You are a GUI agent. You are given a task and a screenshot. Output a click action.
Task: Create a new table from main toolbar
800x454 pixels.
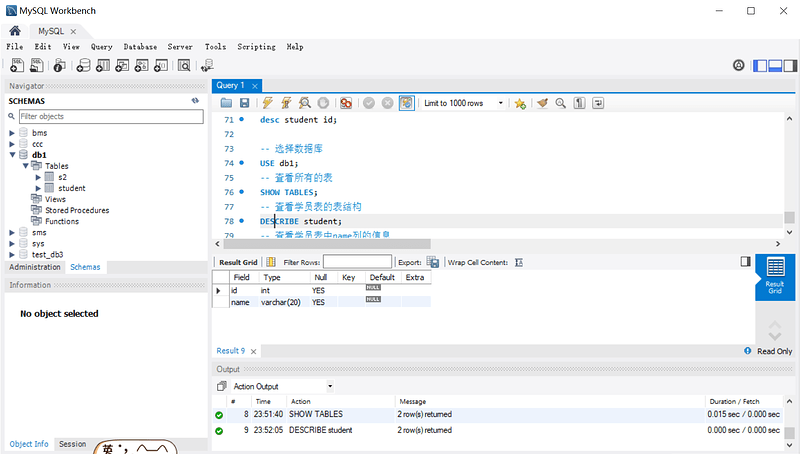click(x=103, y=65)
